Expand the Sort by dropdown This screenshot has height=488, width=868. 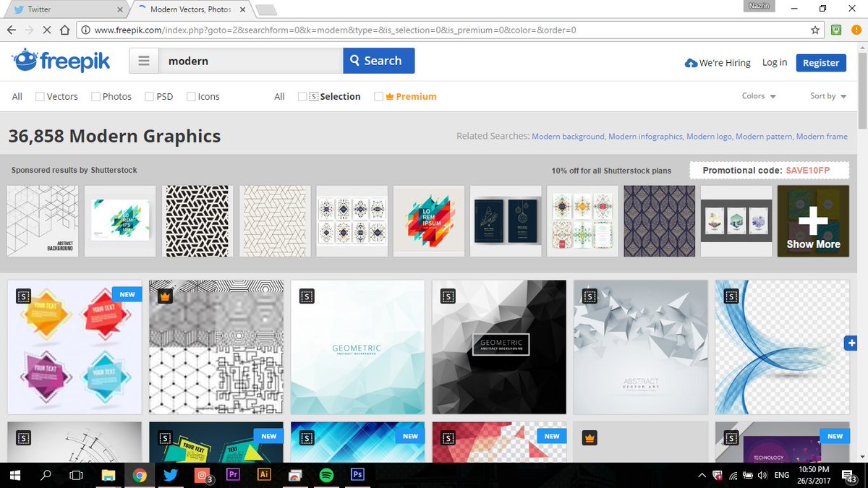click(x=828, y=96)
